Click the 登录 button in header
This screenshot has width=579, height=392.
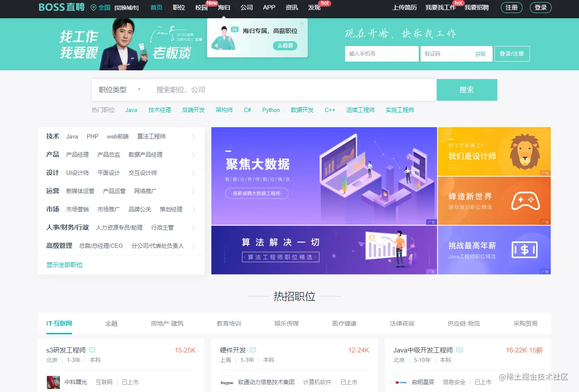pos(541,7)
